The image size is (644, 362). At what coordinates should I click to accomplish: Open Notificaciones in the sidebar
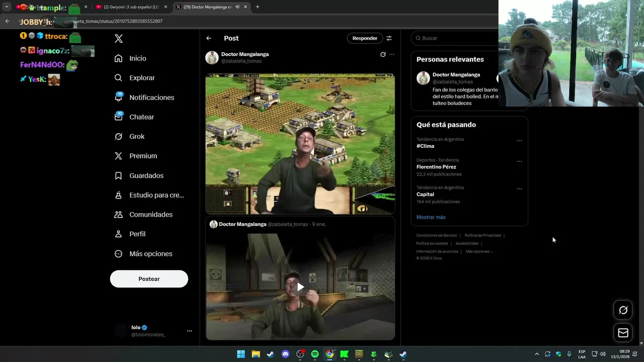coord(144,98)
